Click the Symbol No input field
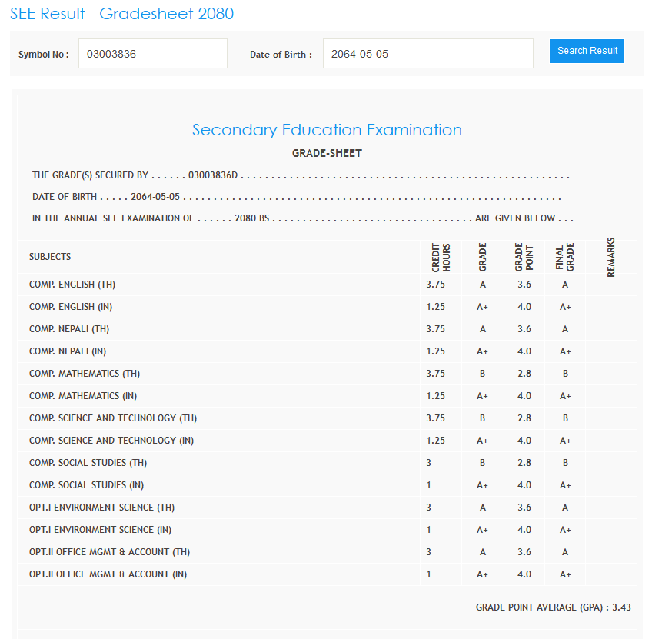 [152, 54]
